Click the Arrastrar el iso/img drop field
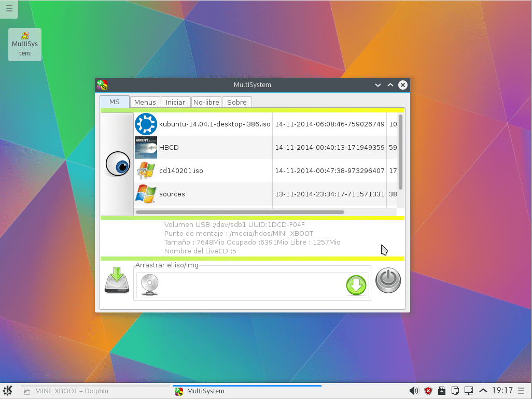The image size is (532, 399). tap(252, 285)
